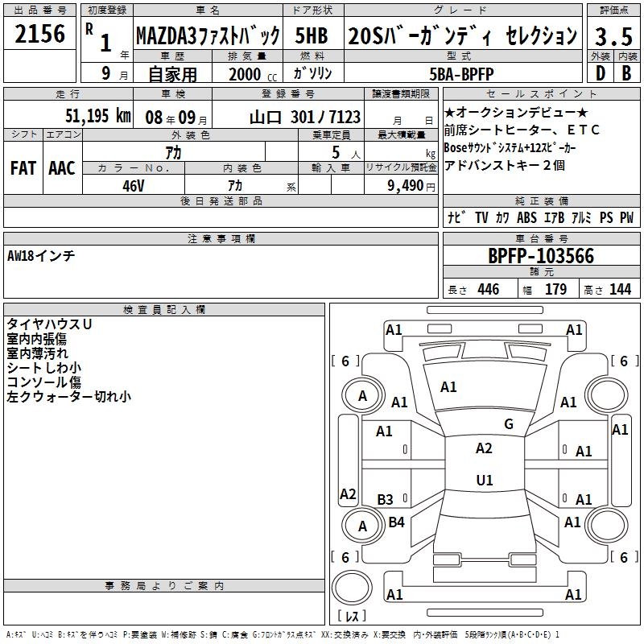Click air conditioner type AAC
Image resolution: width=644 pixels, height=644 pixels.
[x=62, y=168]
